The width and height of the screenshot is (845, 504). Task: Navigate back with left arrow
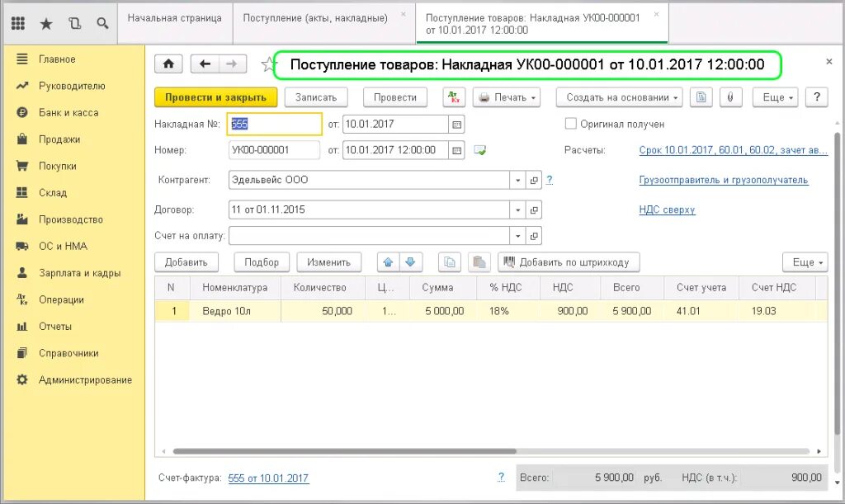(x=205, y=64)
